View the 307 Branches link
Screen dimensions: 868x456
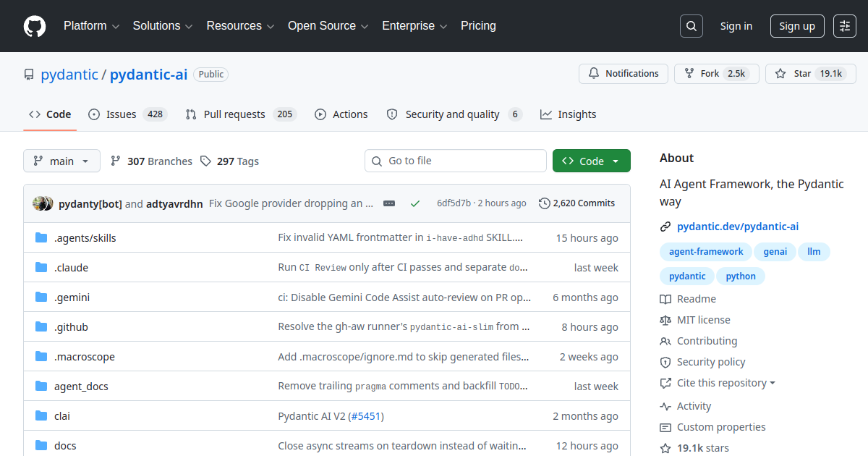[151, 161]
